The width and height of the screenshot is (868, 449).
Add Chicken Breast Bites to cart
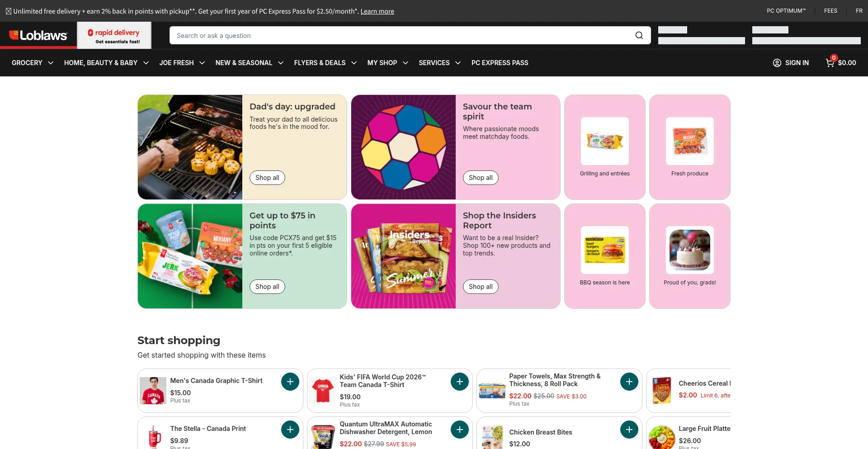point(629,430)
